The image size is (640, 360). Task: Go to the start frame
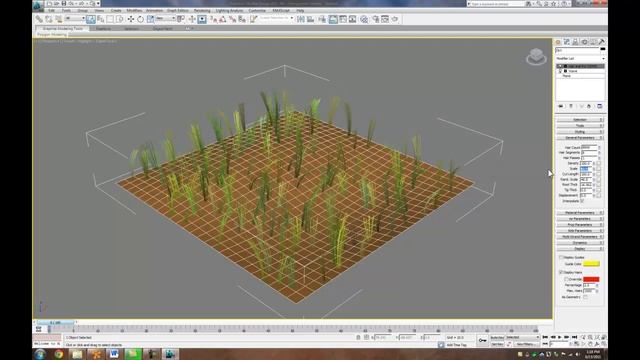click(x=545, y=337)
